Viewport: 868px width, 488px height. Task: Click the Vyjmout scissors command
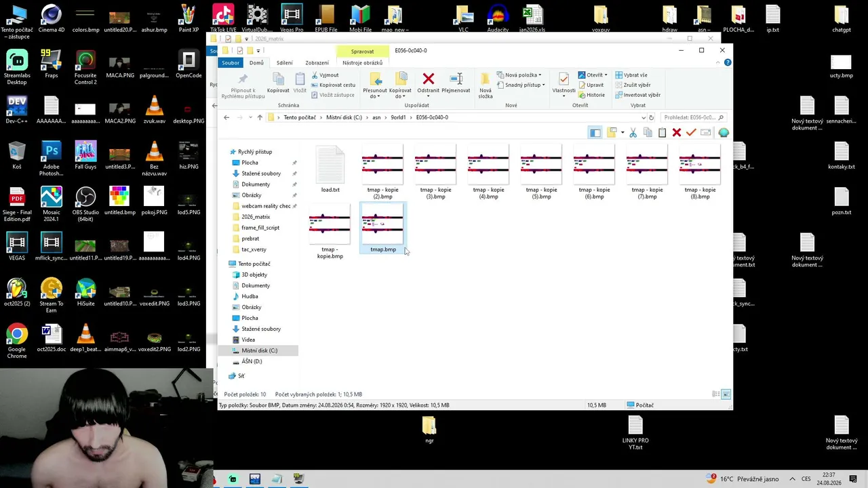tap(325, 75)
